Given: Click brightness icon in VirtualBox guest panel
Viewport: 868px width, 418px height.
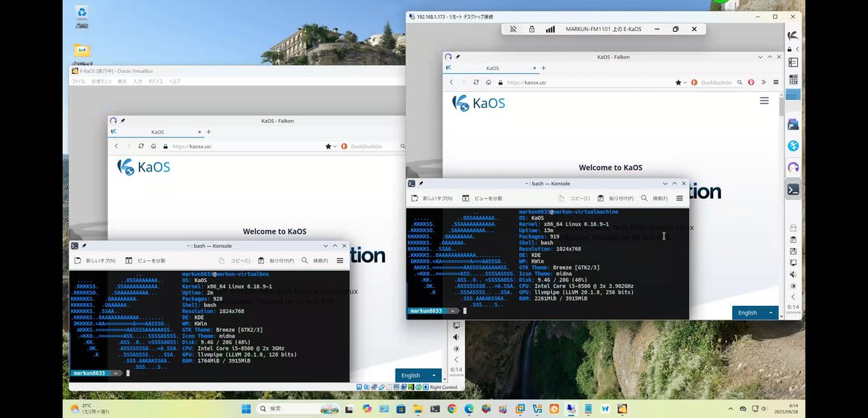Looking at the screenshot, I should pyautogui.click(x=456, y=349).
